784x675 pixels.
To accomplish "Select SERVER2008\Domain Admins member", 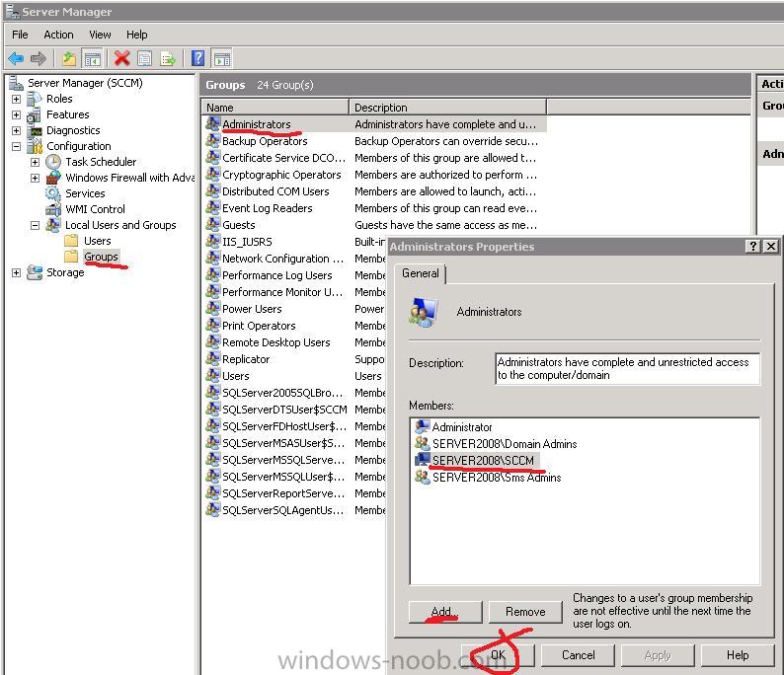I will [x=505, y=443].
